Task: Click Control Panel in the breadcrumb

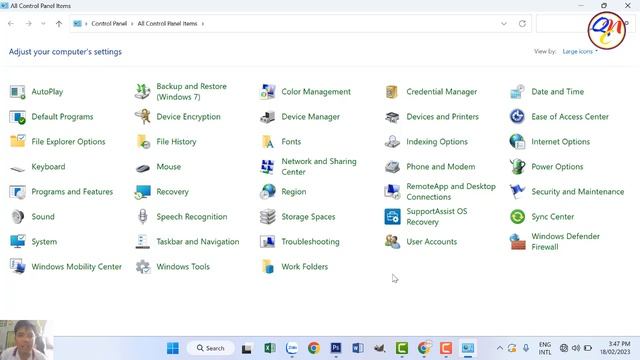Action: pos(109,24)
